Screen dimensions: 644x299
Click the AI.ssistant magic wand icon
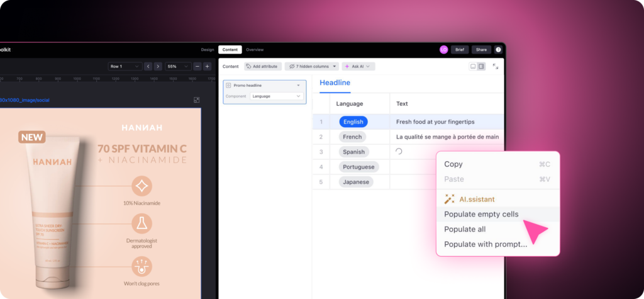click(449, 200)
